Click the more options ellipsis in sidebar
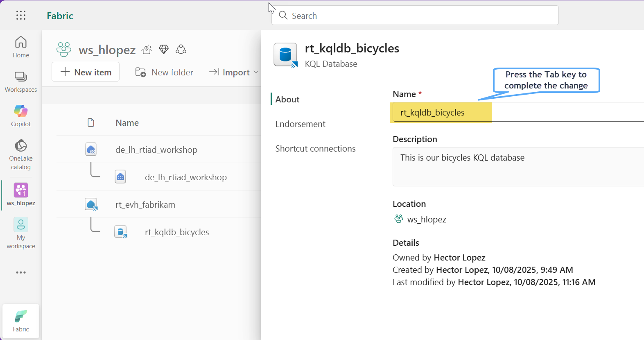Image resolution: width=644 pixels, height=340 pixels. click(x=21, y=272)
